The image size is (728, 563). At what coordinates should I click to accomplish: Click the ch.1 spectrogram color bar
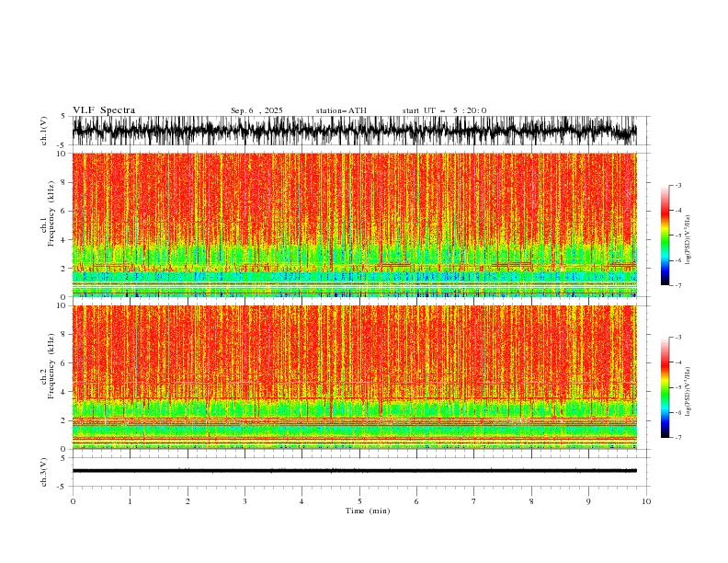point(665,236)
